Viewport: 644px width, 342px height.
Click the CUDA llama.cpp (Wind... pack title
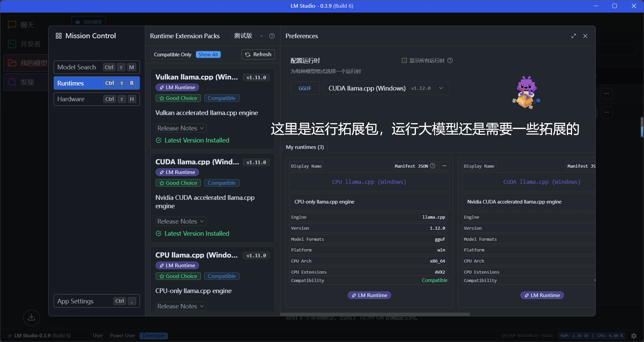pos(197,162)
